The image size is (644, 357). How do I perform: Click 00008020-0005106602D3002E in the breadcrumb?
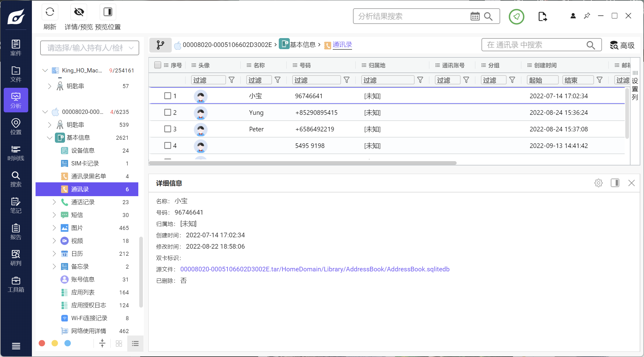point(227,45)
